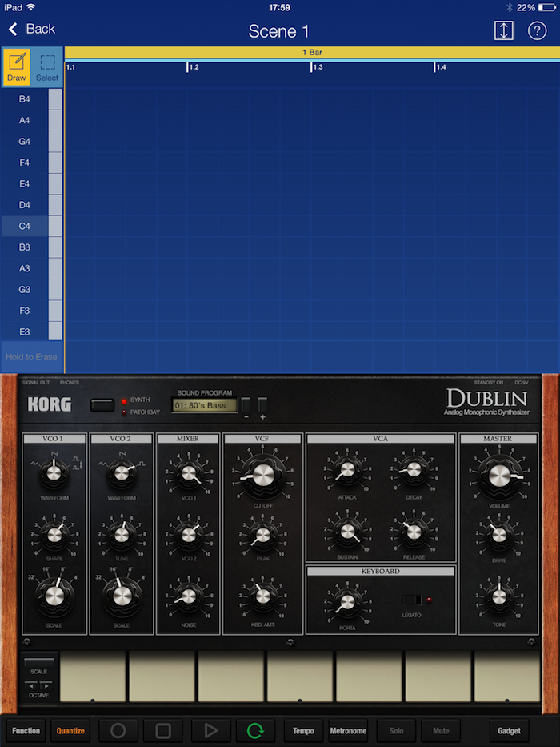This screenshot has height=747, width=560.
Task: Toggle the Metronome button
Action: tap(348, 730)
